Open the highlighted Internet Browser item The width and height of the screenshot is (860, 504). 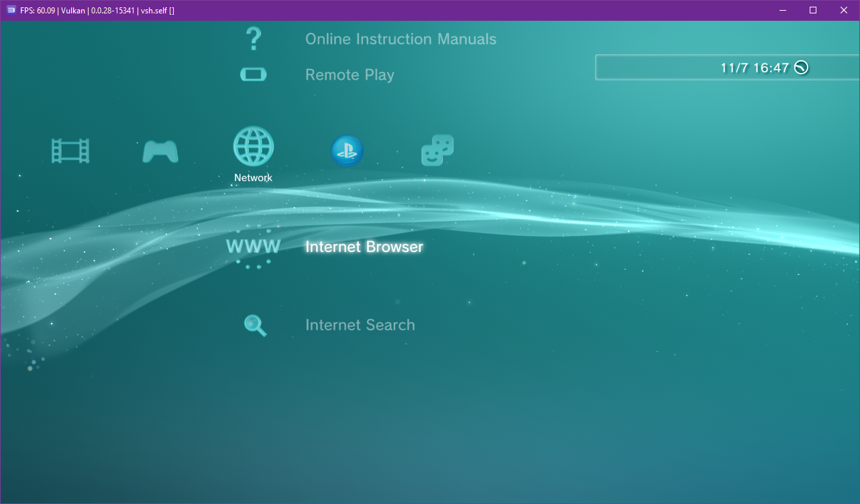[x=364, y=247]
